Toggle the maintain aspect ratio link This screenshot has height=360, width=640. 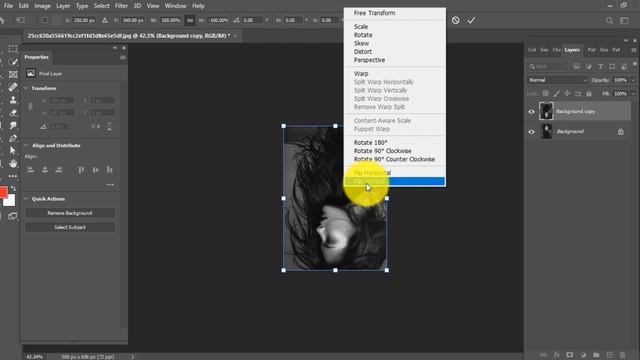tap(190, 20)
